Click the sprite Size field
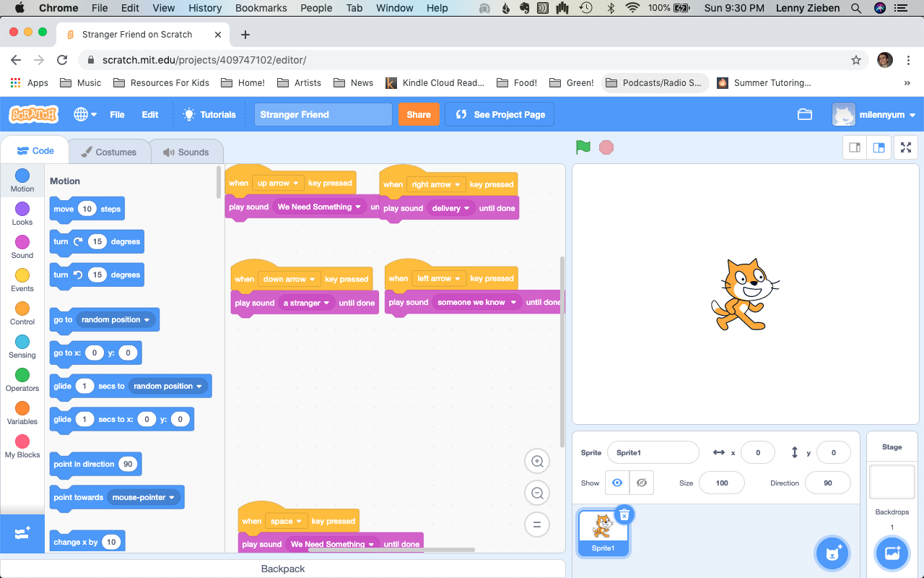Image resolution: width=924 pixels, height=578 pixels. [x=722, y=483]
